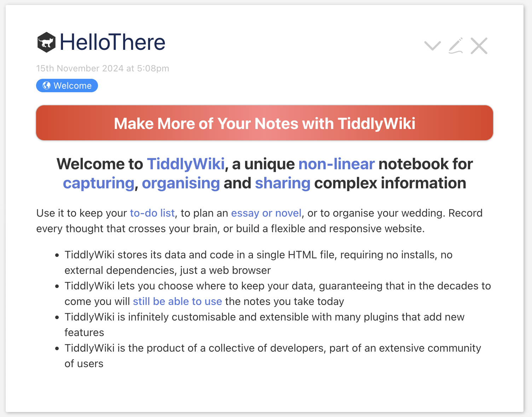Click the globe icon in Welcome tag

46,86
